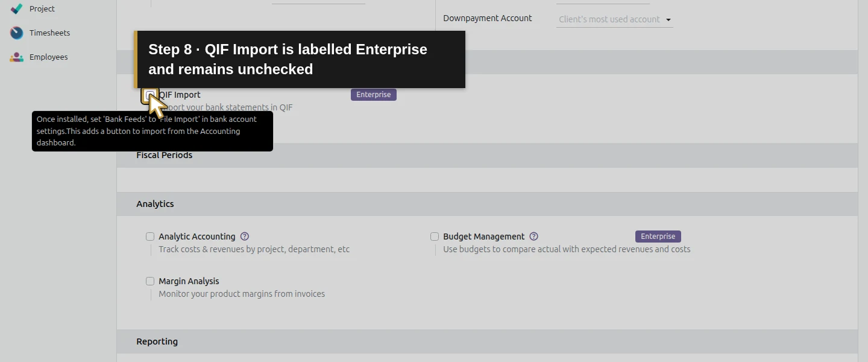Click the Enterprise badge beside Budget Management

click(x=658, y=237)
